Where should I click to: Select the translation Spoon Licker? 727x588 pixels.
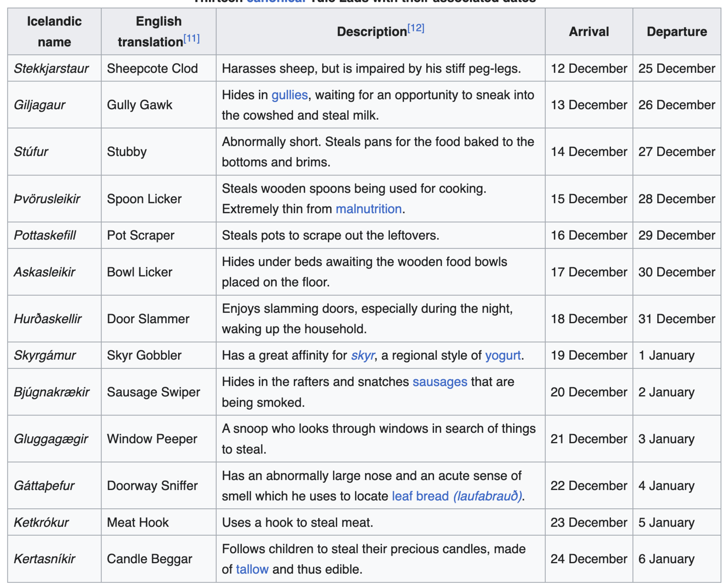click(144, 199)
